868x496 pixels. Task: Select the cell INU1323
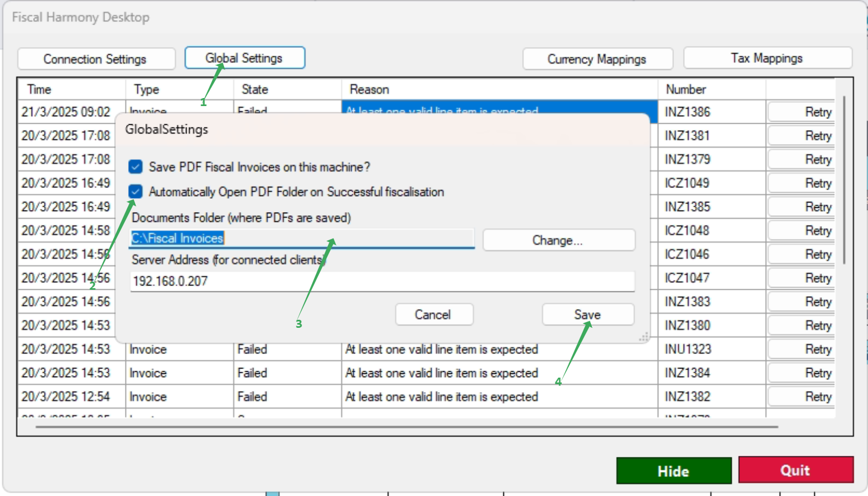[x=712, y=349]
